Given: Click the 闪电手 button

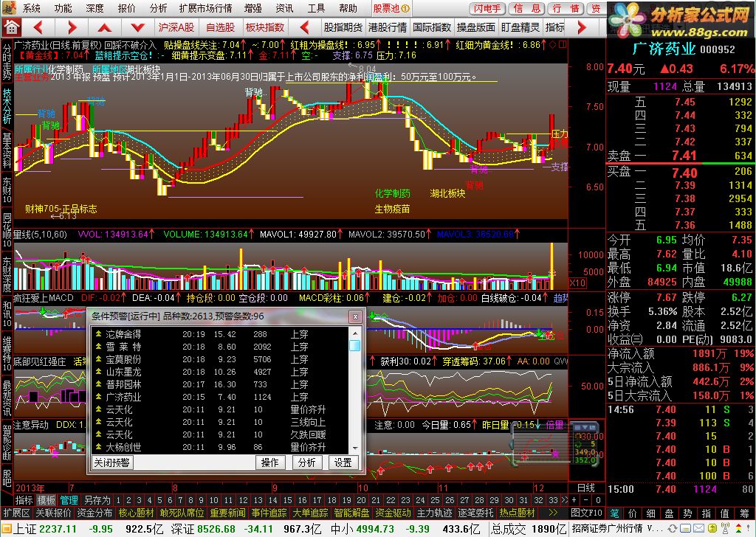Looking at the screenshot, I should pos(487,9).
